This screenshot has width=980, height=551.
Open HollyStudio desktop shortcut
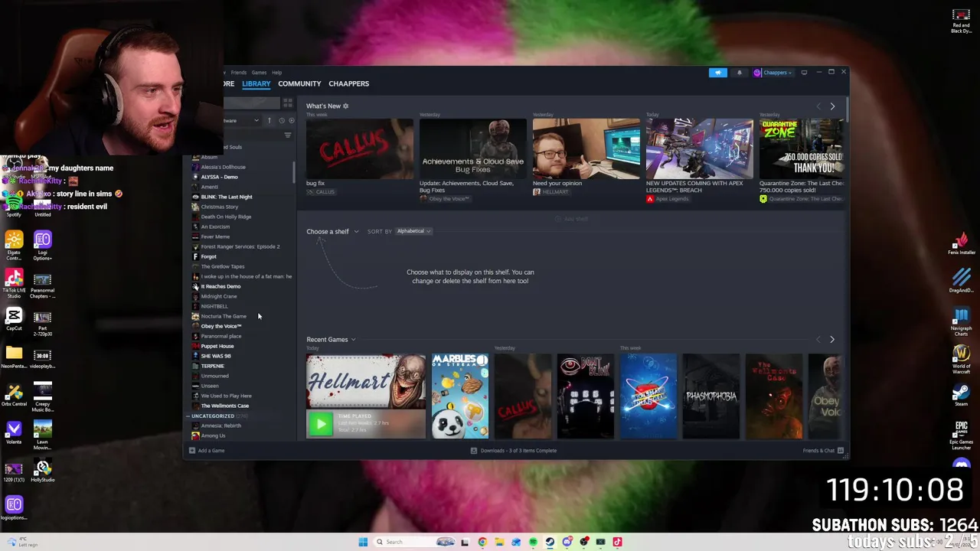(x=43, y=471)
